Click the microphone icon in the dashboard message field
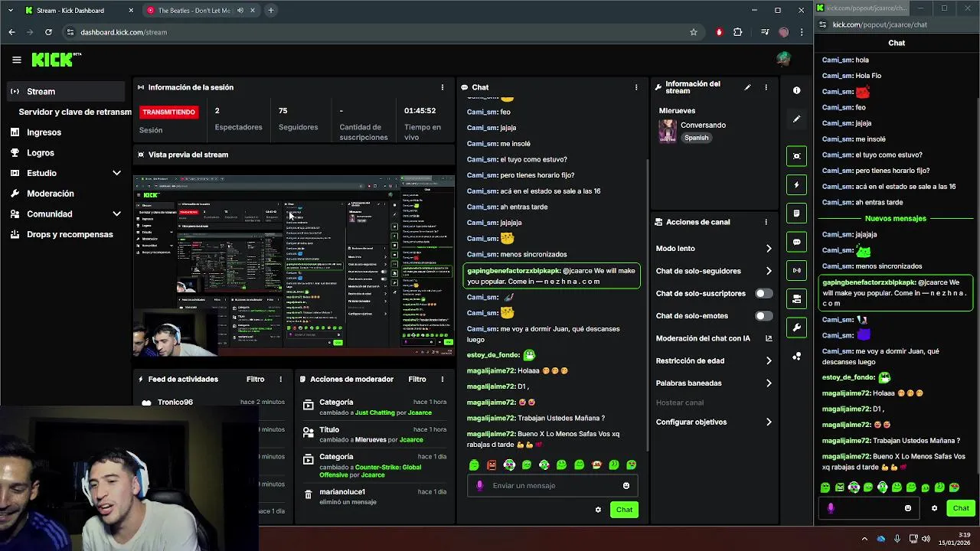Viewport: 980px width, 551px height. tap(480, 485)
